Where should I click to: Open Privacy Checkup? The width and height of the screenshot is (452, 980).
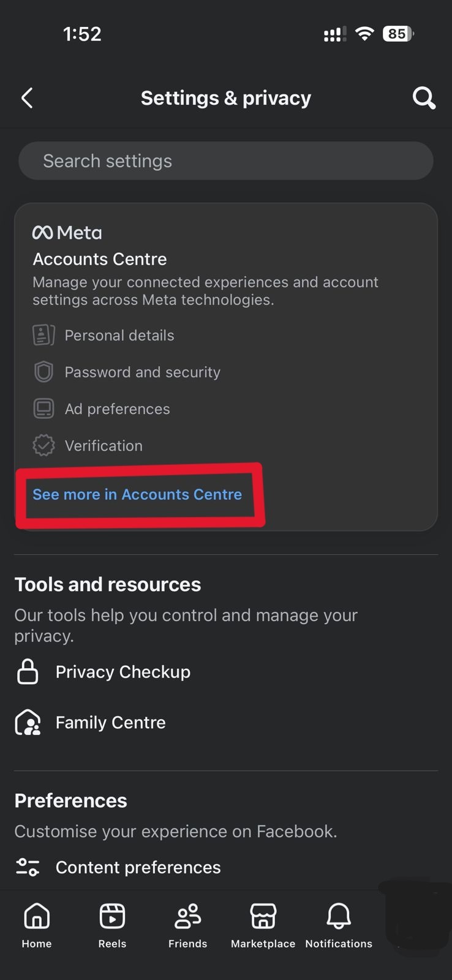pyautogui.click(x=122, y=672)
